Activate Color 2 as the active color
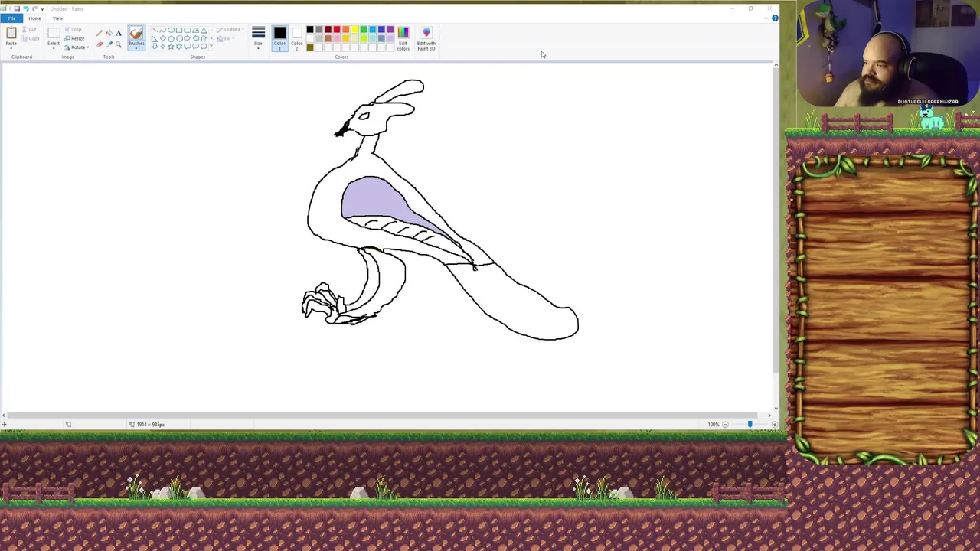This screenshot has height=551, width=980. click(297, 38)
